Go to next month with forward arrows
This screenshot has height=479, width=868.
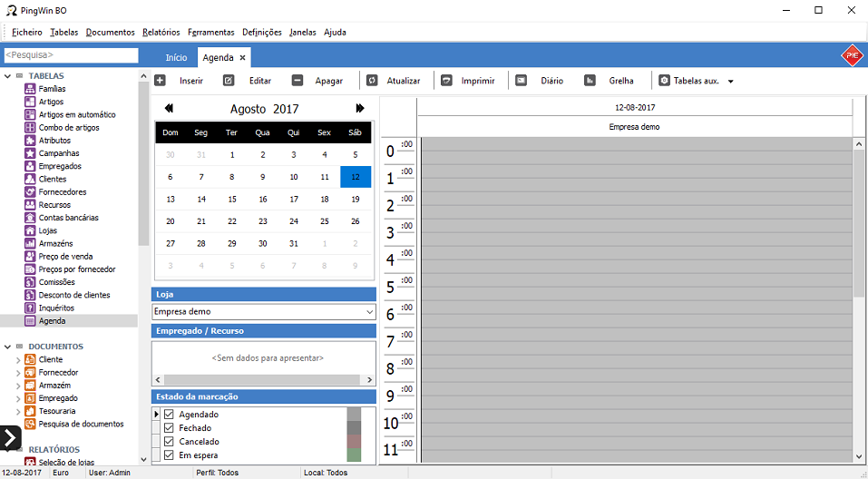click(360, 109)
